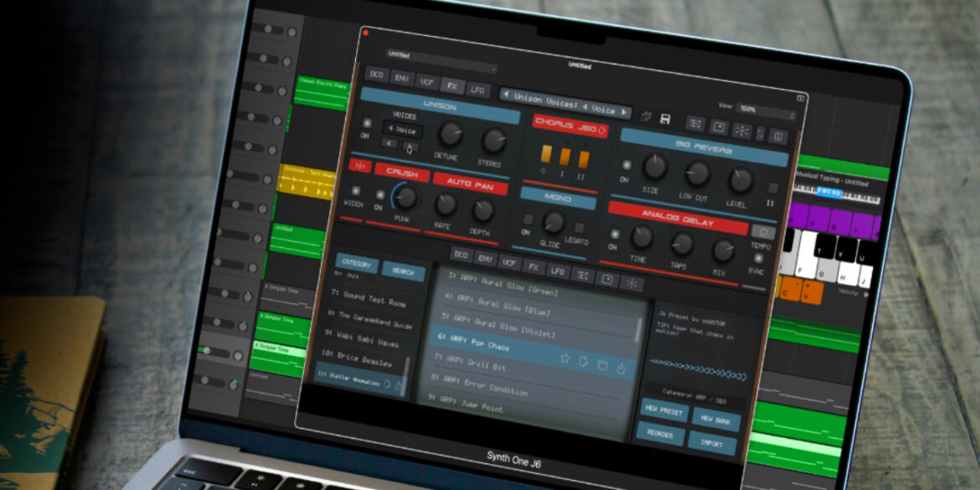Click the grid icon in the lower tab row
This screenshot has width=980, height=490.
582,275
